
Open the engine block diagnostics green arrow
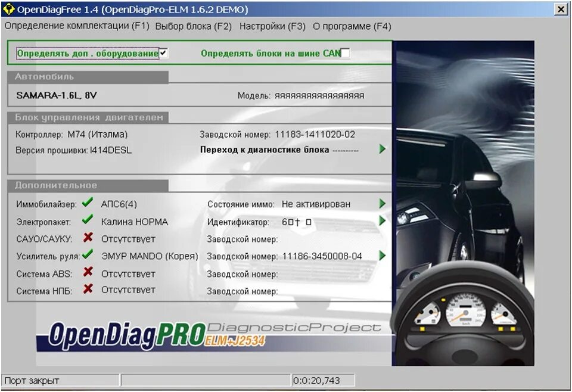pyautogui.click(x=382, y=149)
